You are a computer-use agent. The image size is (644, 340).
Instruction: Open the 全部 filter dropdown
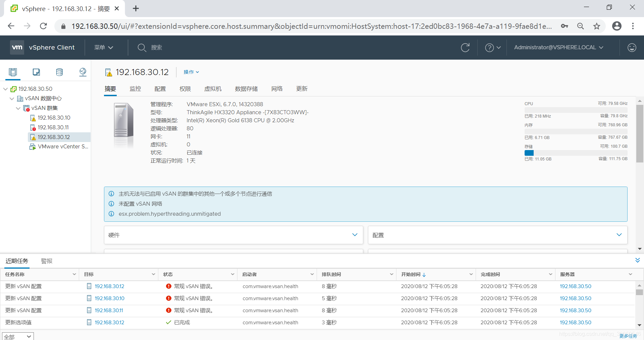coord(18,336)
